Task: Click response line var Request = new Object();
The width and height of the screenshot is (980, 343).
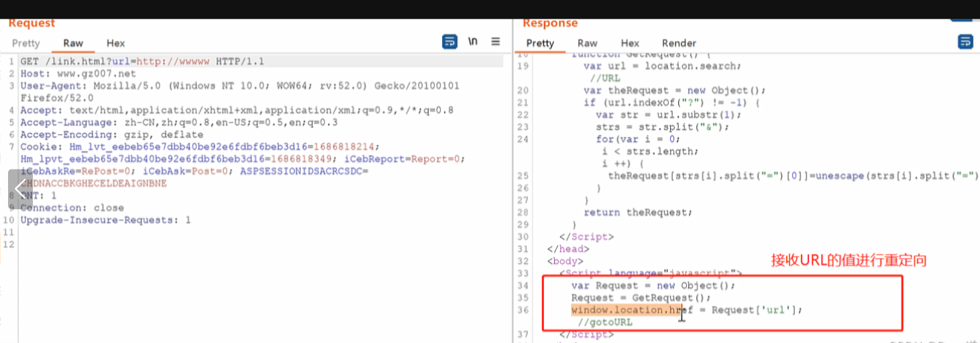Action: pos(653,285)
